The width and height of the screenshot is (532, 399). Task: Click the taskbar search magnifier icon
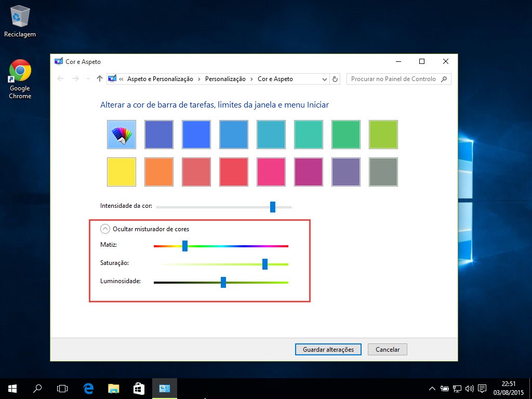click(37, 388)
